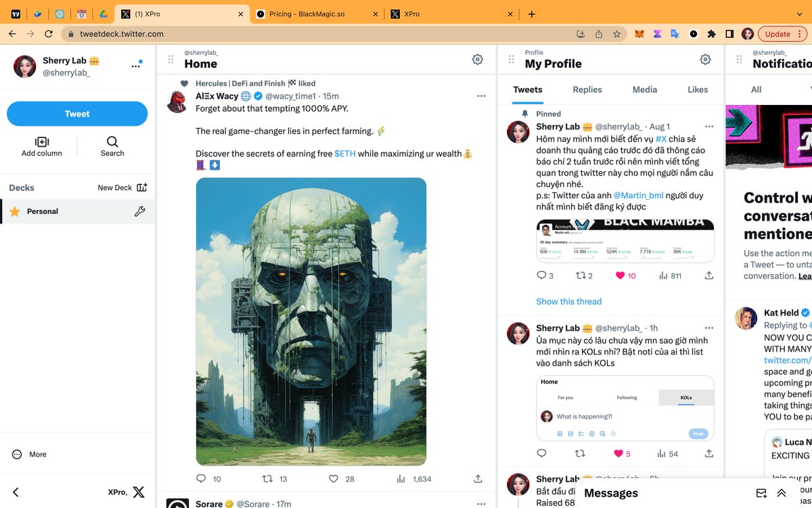Open Chrome extensions puzzle icon
The height and width of the screenshot is (508, 812).
point(711,34)
